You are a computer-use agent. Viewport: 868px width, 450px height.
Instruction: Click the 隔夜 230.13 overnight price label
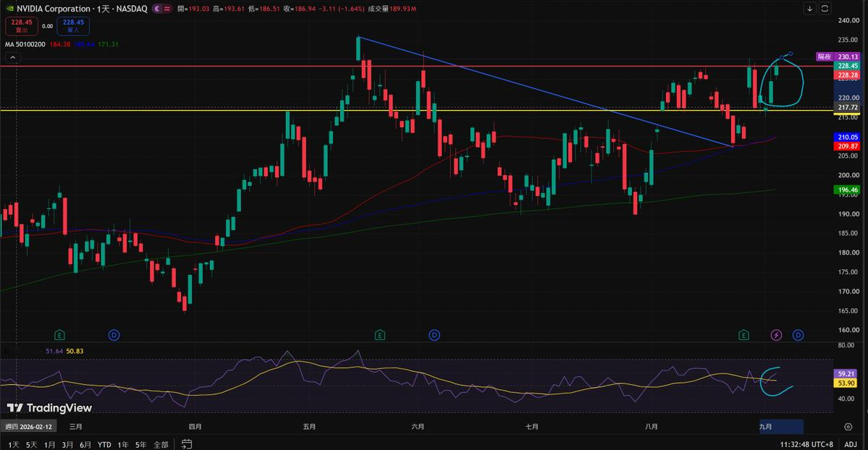click(x=838, y=56)
